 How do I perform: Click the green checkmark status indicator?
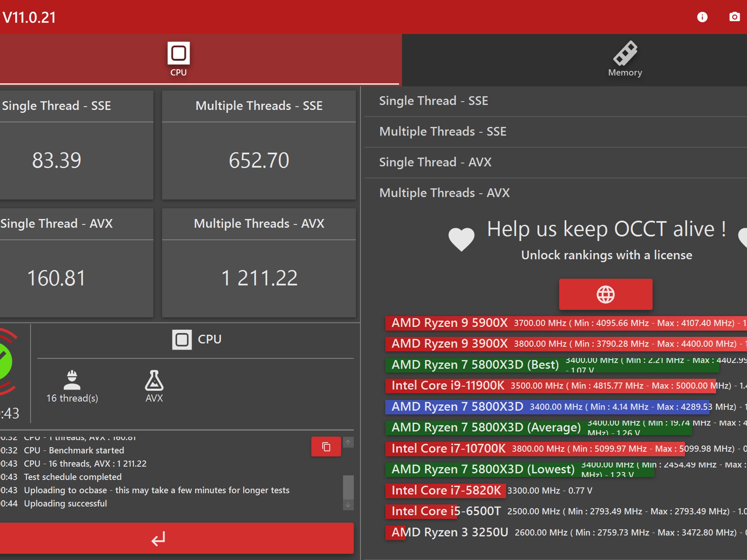coord(5,361)
